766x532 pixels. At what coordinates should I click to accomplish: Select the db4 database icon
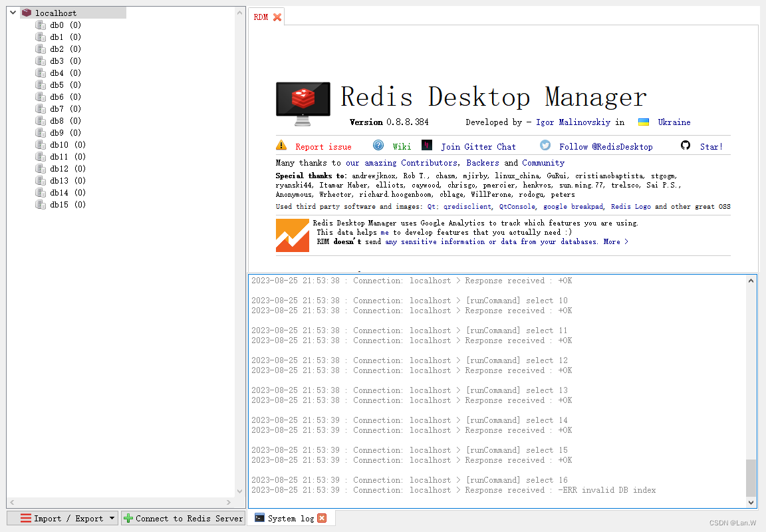coord(41,72)
